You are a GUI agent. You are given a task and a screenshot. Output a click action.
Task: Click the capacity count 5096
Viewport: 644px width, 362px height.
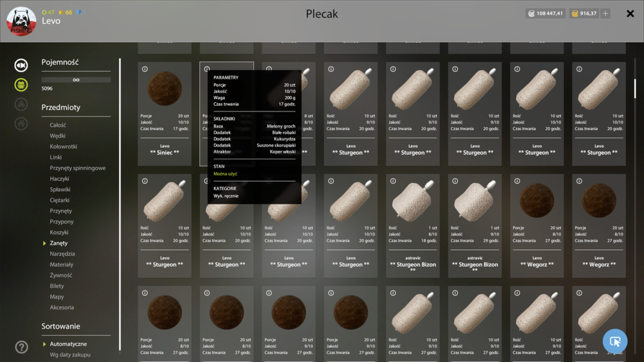pos(47,88)
